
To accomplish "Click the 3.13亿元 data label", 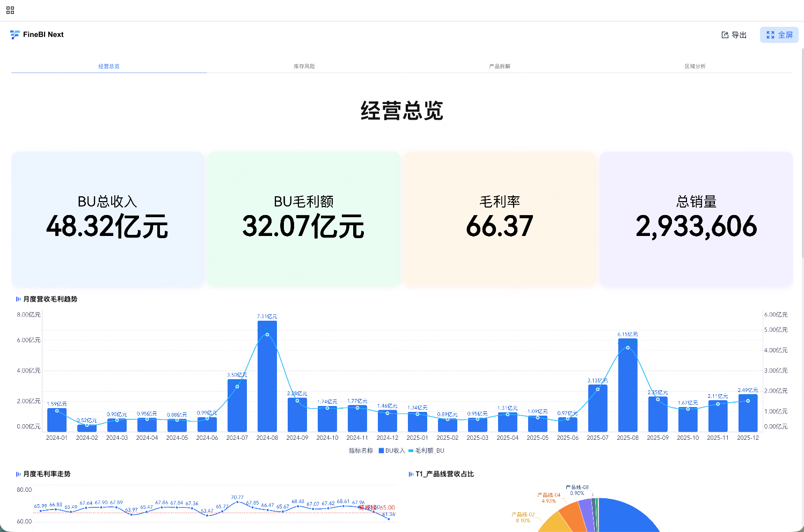I will (598, 380).
